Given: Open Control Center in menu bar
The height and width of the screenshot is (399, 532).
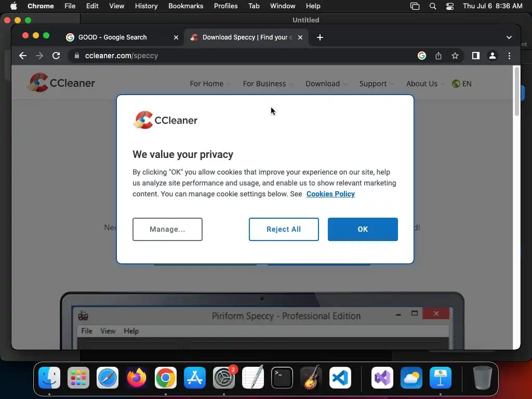Looking at the screenshot, I should coord(450,6).
